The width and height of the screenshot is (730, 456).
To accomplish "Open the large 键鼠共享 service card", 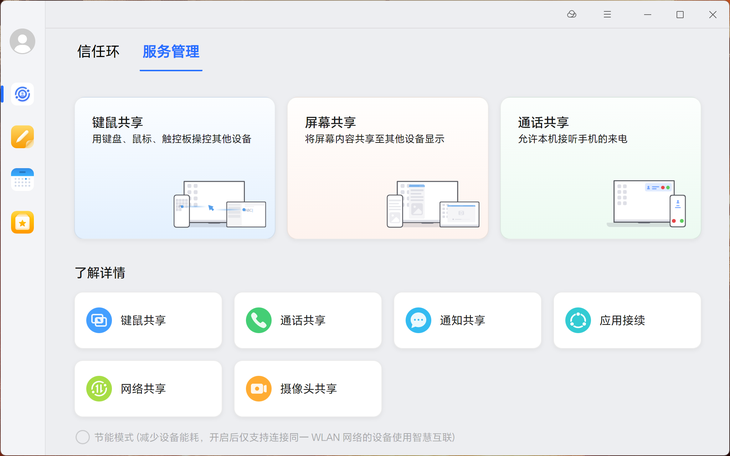I will [175, 168].
